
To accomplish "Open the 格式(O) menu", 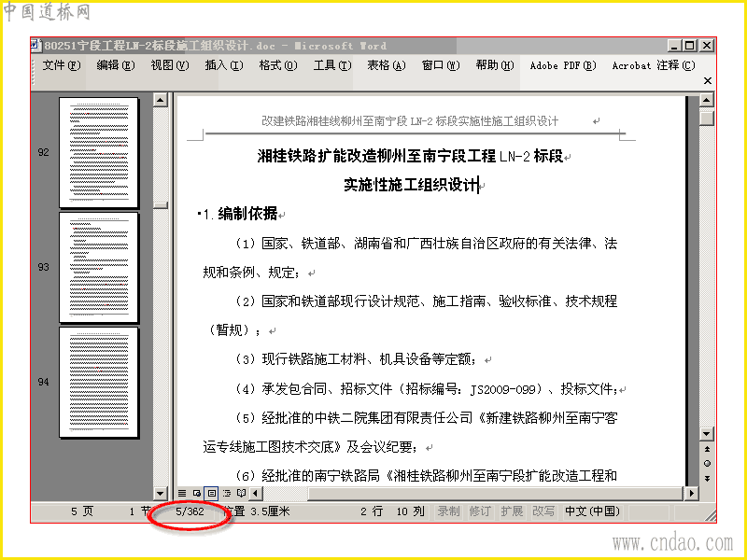I will click(x=278, y=65).
